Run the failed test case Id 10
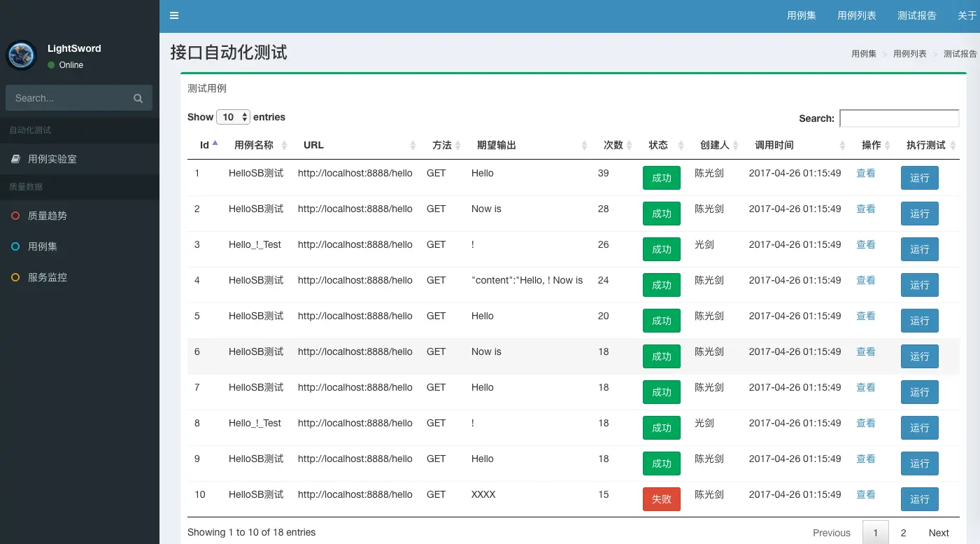Viewport: 980px width, 544px height. pos(920,499)
